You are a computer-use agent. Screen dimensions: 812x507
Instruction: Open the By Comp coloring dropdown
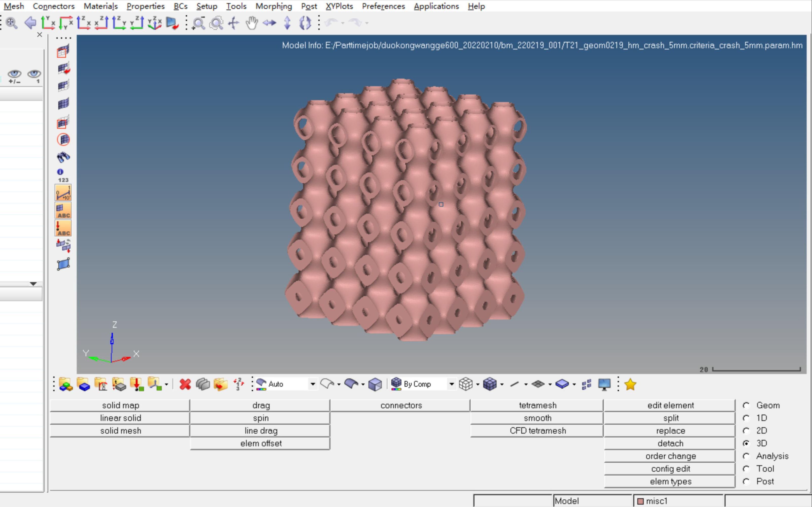click(x=451, y=384)
